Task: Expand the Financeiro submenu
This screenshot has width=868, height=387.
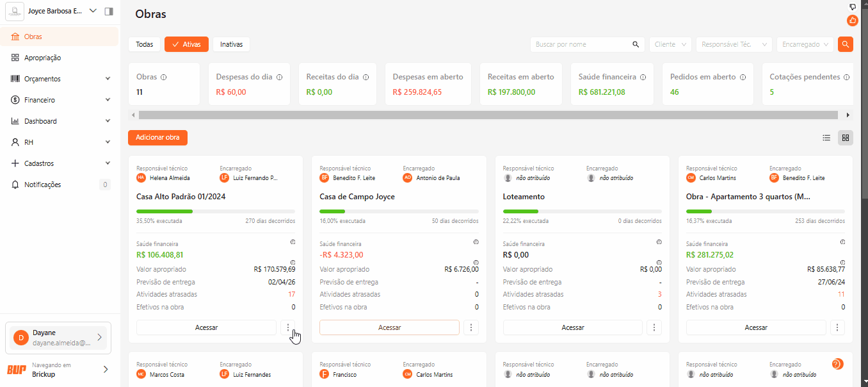Action: (108, 100)
